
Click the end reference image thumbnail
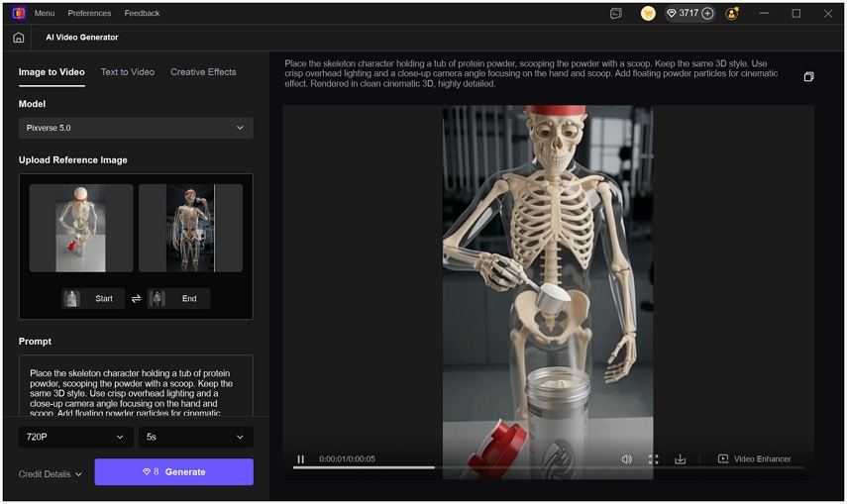click(x=190, y=228)
